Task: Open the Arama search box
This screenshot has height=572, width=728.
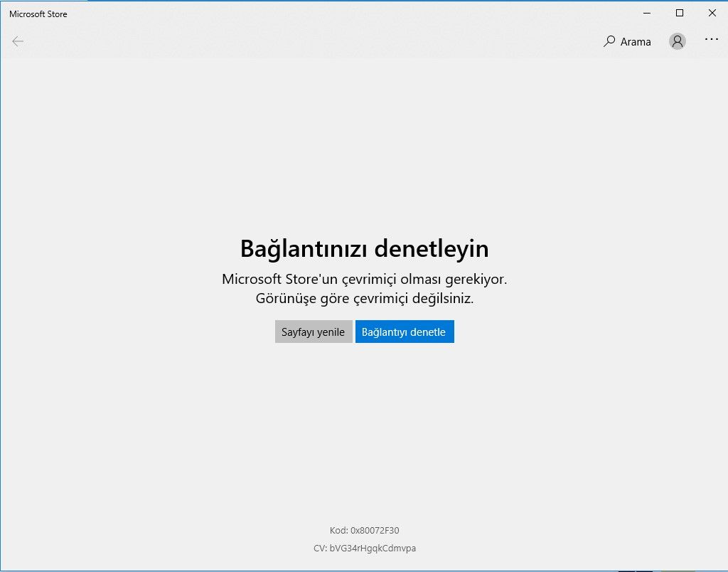Action: tap(627, 41)
